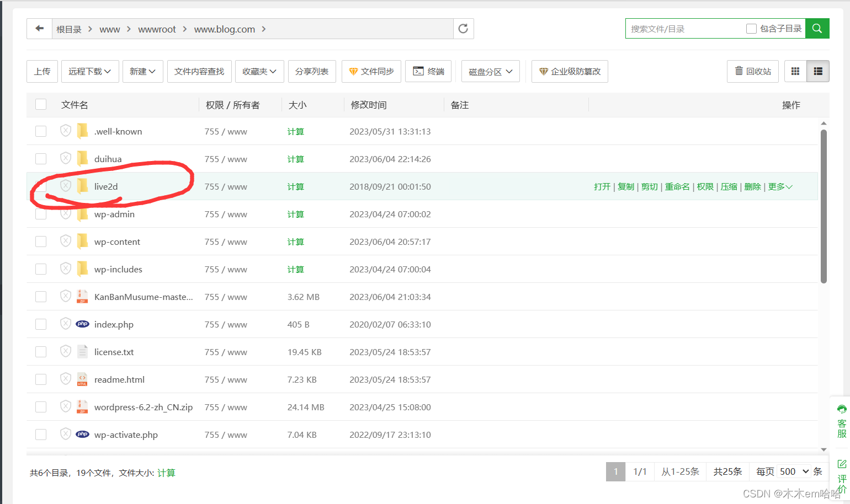The height and width of the screenshot is (504, 850).
Task: Refresh the file list with reload icon
Action: pyautogui.click(x=463, y=29)
